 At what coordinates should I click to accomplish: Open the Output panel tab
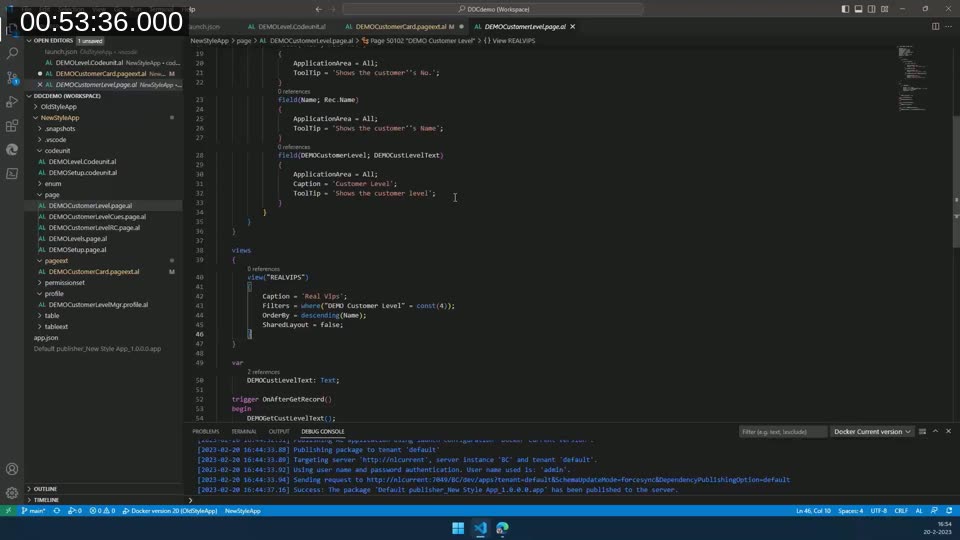279,432
